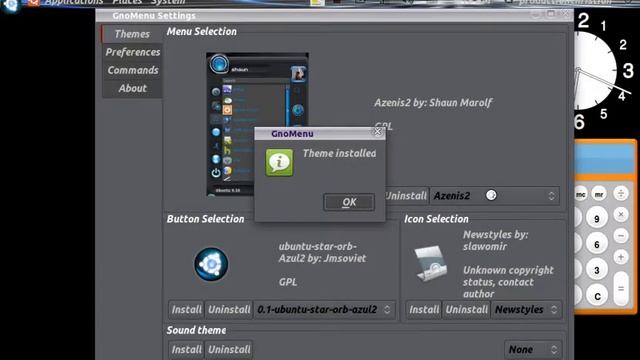
Task: Open the Newstyles icon dropdown
Action: (526, 309)
